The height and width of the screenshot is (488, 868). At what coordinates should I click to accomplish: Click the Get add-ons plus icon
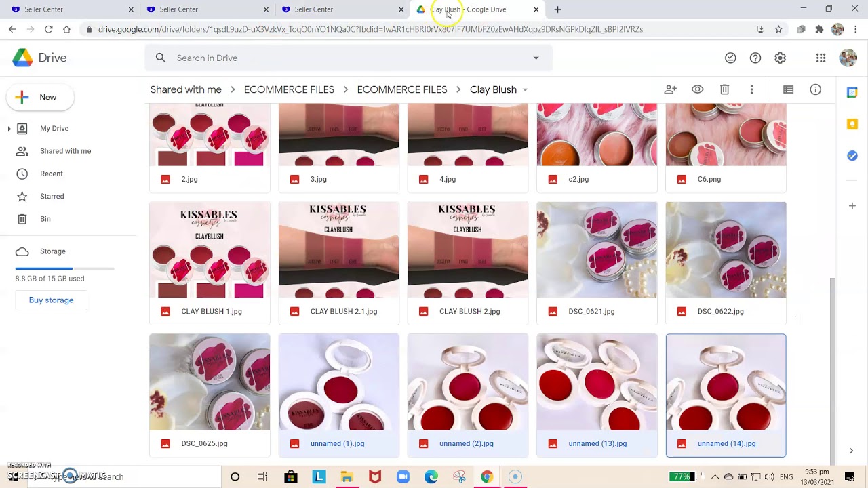click(852, 205)
